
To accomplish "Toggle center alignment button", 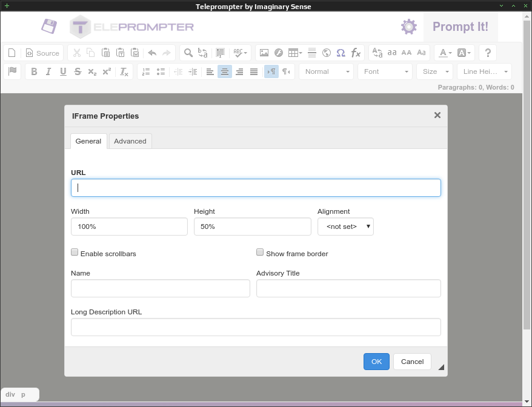I will click(x=225, y=71).
